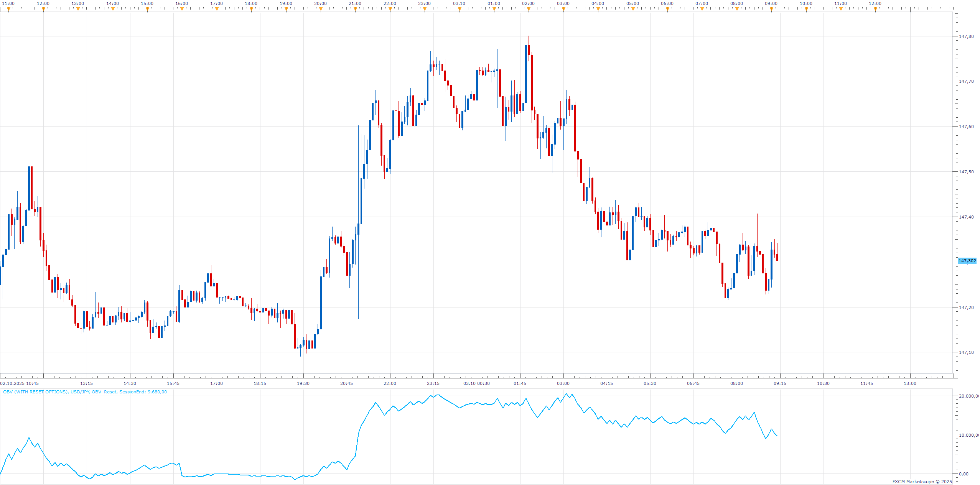Select the orange marker at 02:00
980x485 pixels.
pos(529,10)
